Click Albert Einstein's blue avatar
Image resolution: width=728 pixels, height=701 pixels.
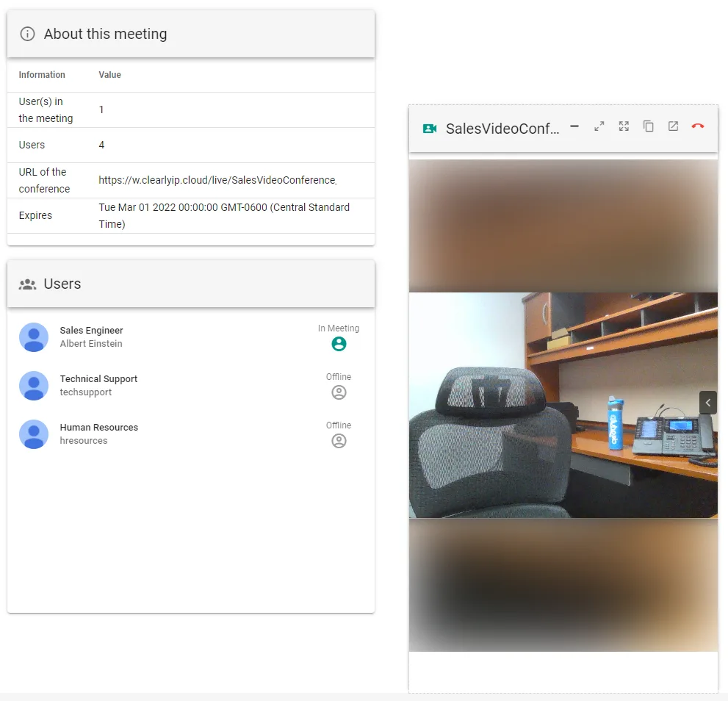pos(34,337)
